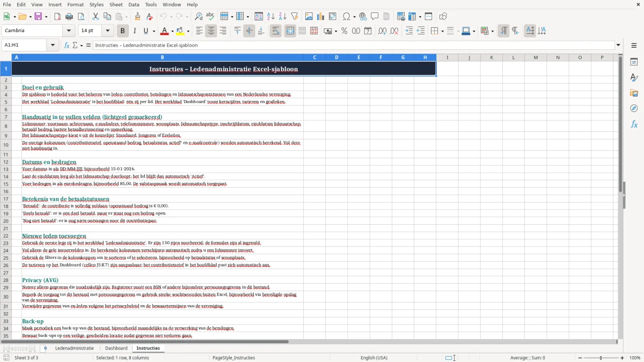Image resolution: width=644 pixels, height=362 pixels.
Task: Toggle Bold formatting
Action: (x=123, y=31)
